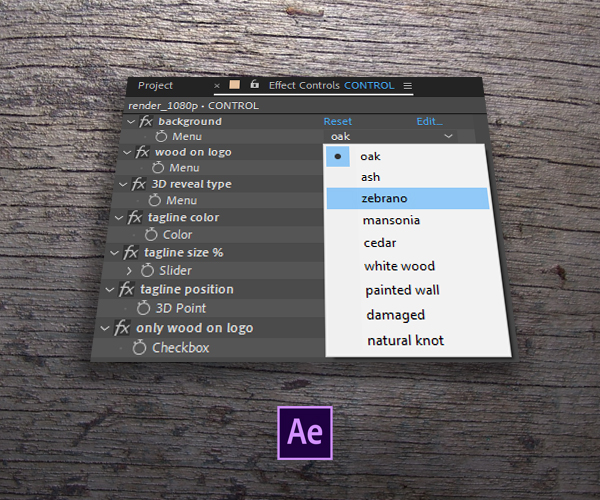Expand the Slider property arrow
Image resolution: width=600 pixels, height=500 pixels.
pos(129,270)
